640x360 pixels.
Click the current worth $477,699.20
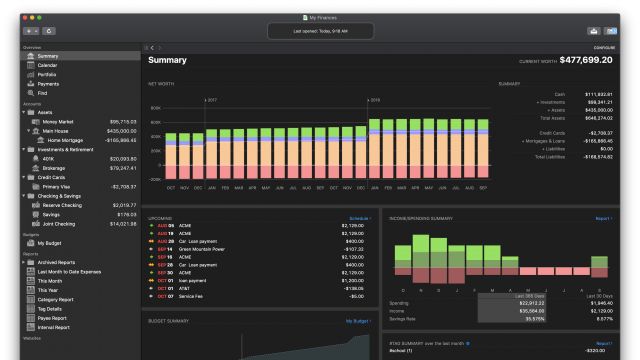(x=586, y=60)
